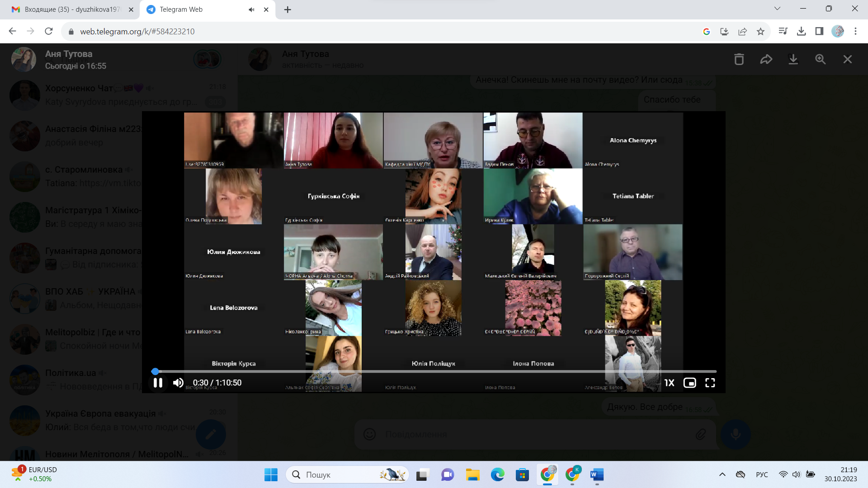Pause the video playback

[x=158, y=383]
